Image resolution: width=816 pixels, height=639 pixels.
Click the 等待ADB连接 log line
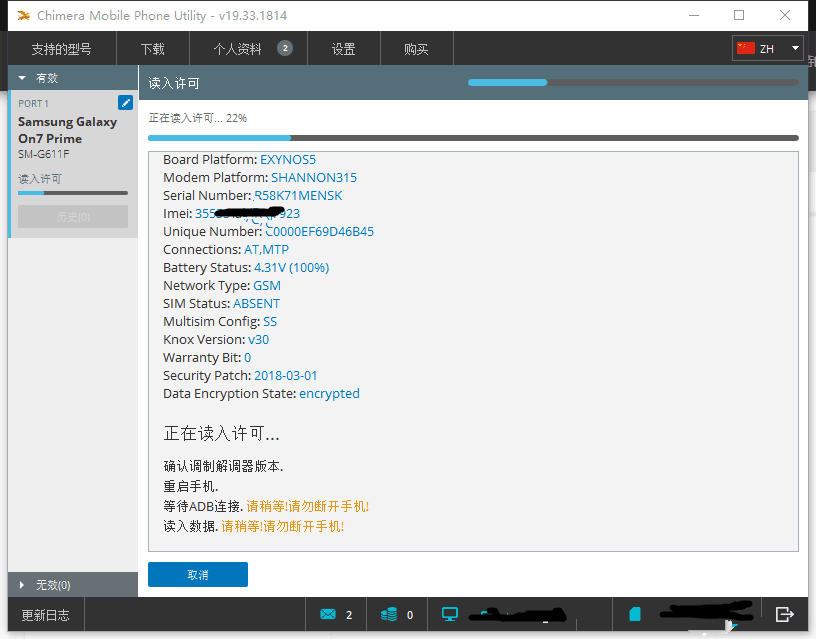(266, 506)
